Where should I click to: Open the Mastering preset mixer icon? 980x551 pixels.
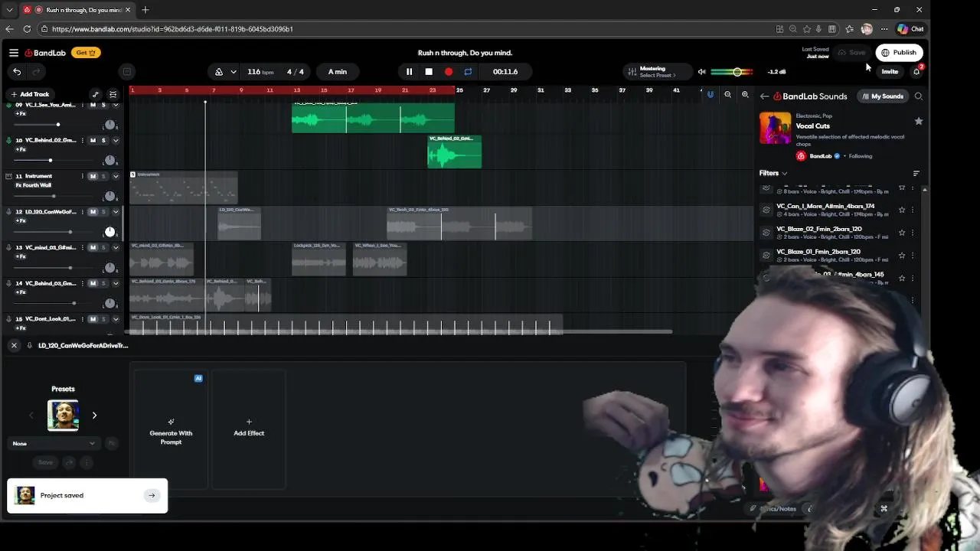pos(632,72)
